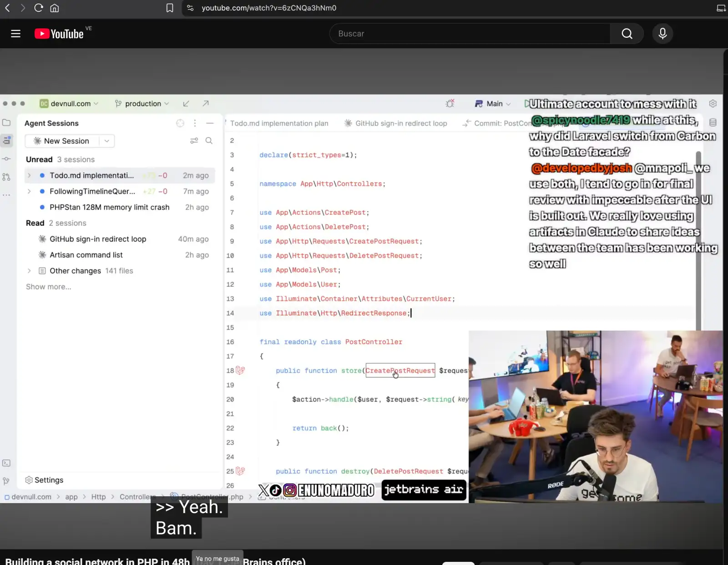Open the search icon in Agent Sessions
Viewport: 728px width, 565px height.
(209, 141)
